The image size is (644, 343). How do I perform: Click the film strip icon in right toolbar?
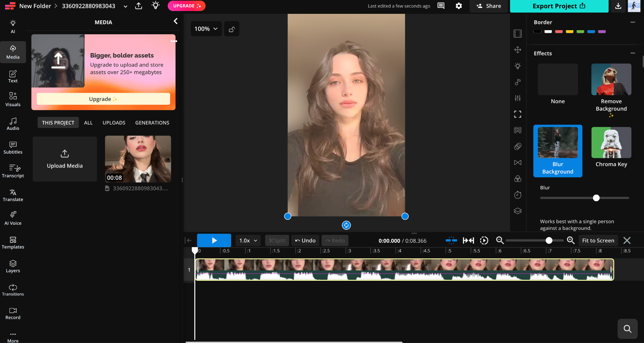518,33
